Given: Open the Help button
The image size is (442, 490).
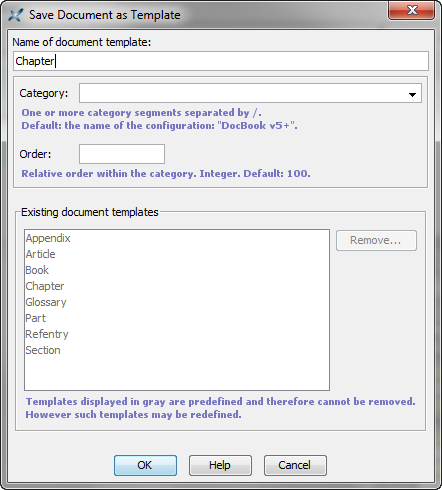Looking at the screenshot, I should (220, 465).
